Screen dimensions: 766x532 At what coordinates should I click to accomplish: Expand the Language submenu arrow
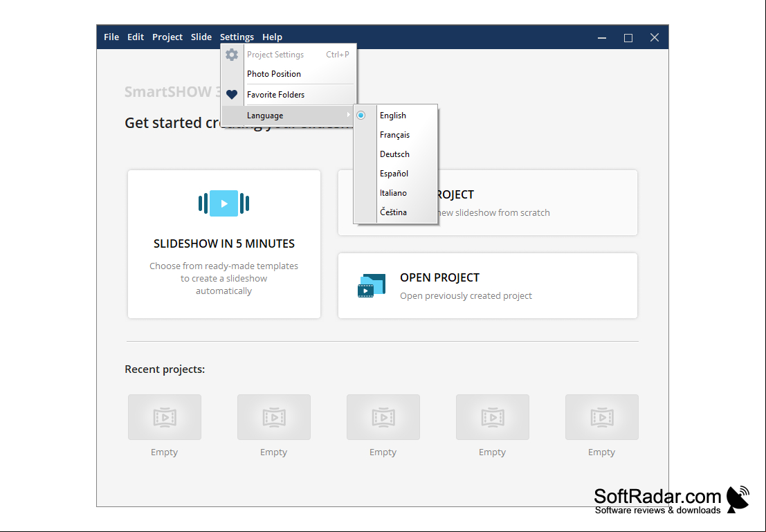point(348,115)
